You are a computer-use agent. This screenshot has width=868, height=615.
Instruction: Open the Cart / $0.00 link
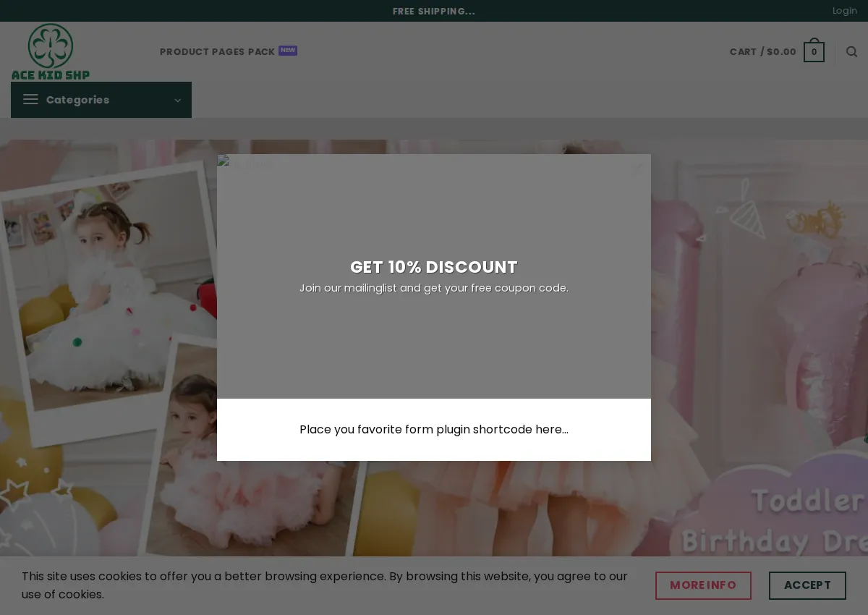tap(762, 52)
